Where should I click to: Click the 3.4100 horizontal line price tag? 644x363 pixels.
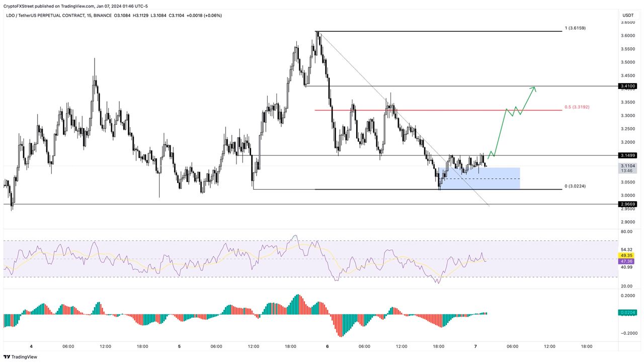[628, 86]
